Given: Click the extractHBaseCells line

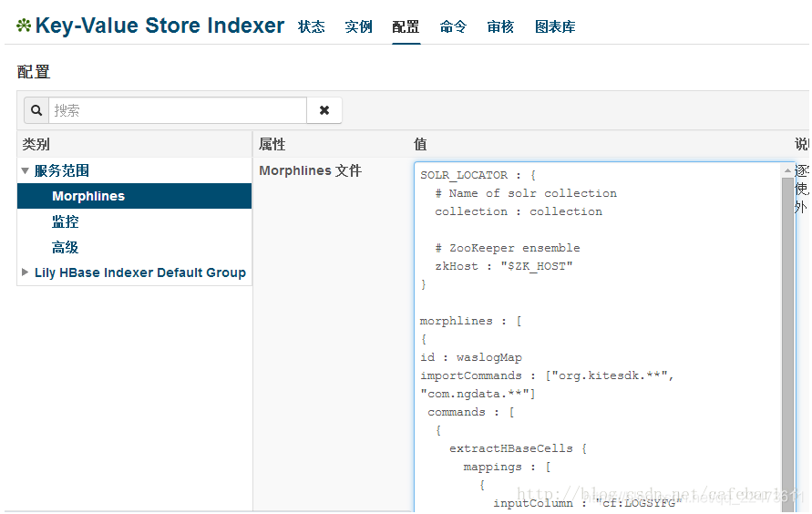Looking at the screenshot, I should 518,448.
